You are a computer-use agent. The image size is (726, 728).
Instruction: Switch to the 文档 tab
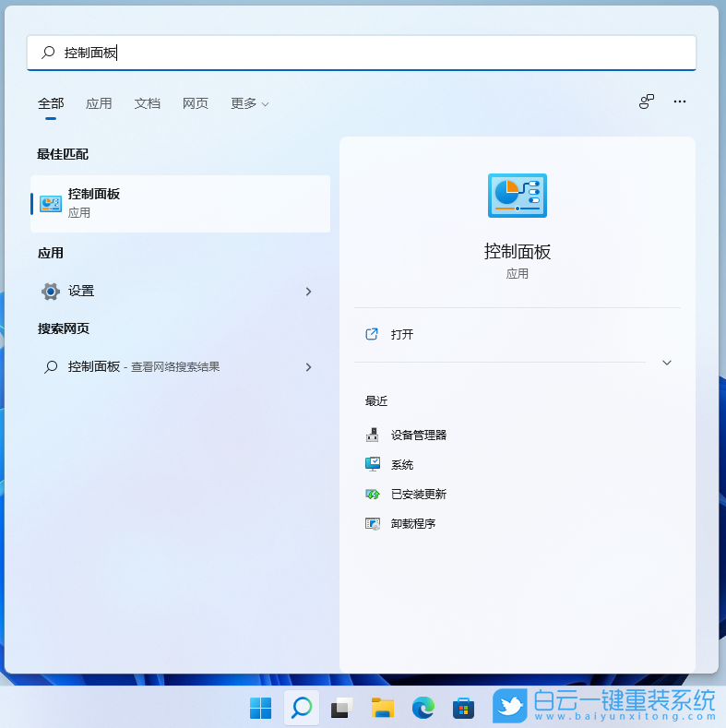148,103
